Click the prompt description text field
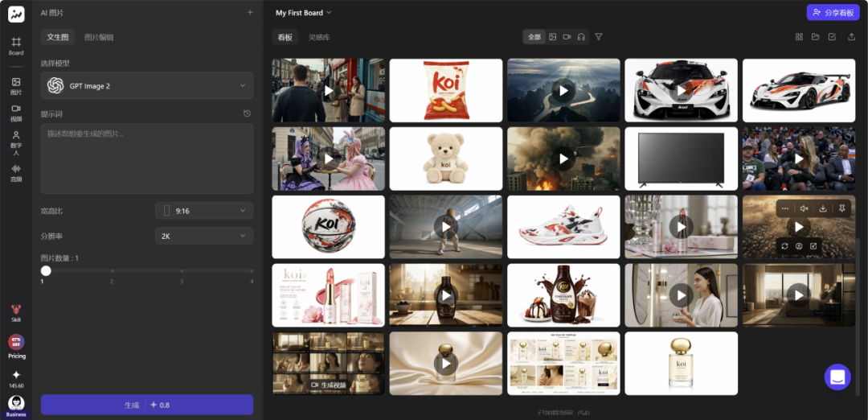Viewport: 868px width, 420px height. click(x=147, y=159)
